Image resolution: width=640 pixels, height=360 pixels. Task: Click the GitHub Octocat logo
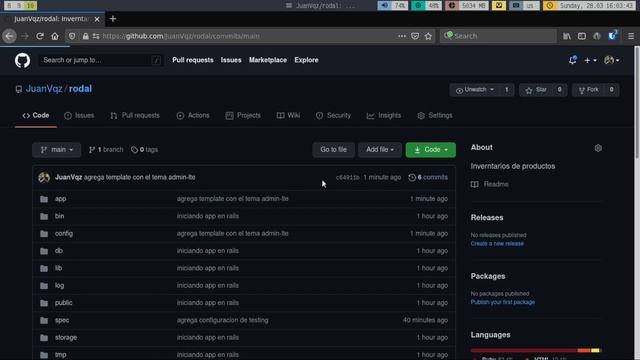pos(22,60)
